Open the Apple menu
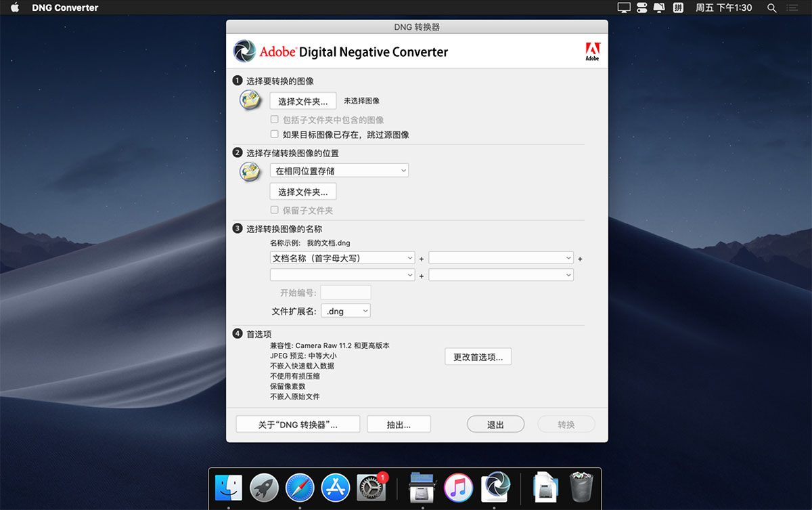The width and height of the screenshot is (812, 510). [x=16, y=7]
